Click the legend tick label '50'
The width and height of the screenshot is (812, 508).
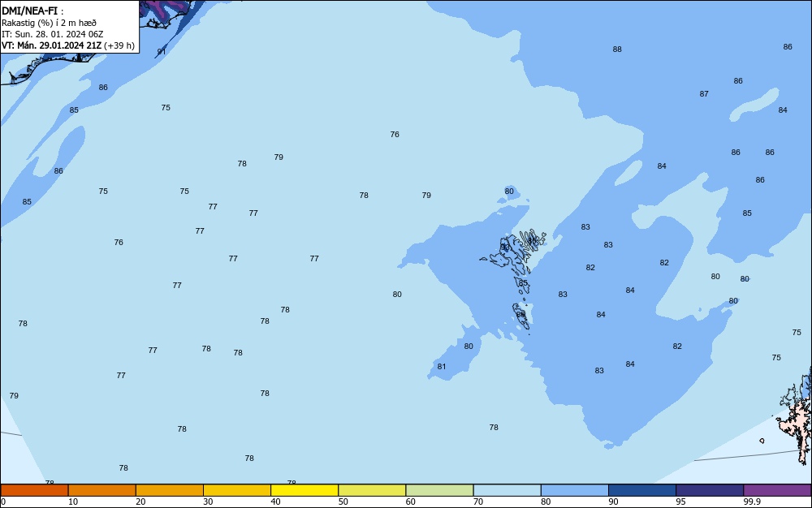pyautogui.click(x=343, y=502)
